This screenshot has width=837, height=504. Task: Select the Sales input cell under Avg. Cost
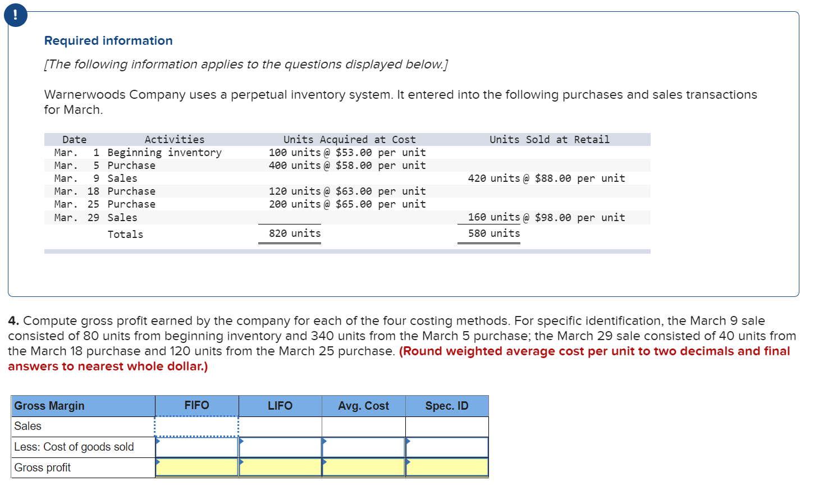(x=364, y=427)
